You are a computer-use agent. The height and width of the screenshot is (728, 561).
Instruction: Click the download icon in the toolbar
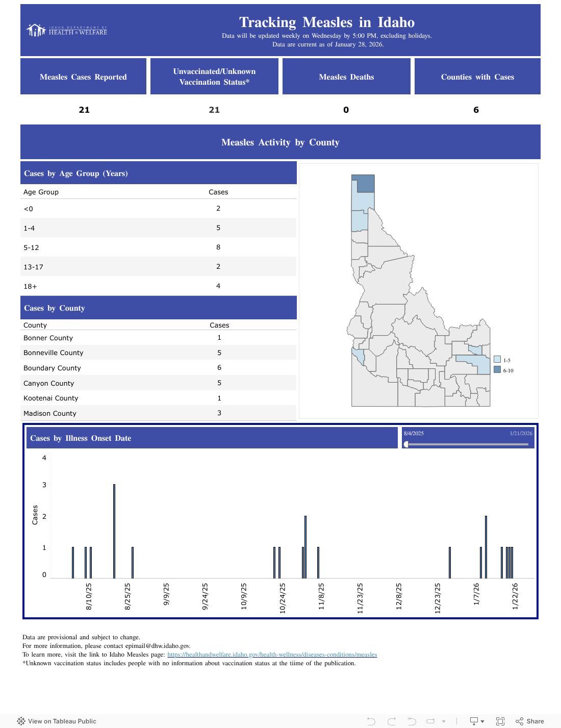click(x=473, y=721)
